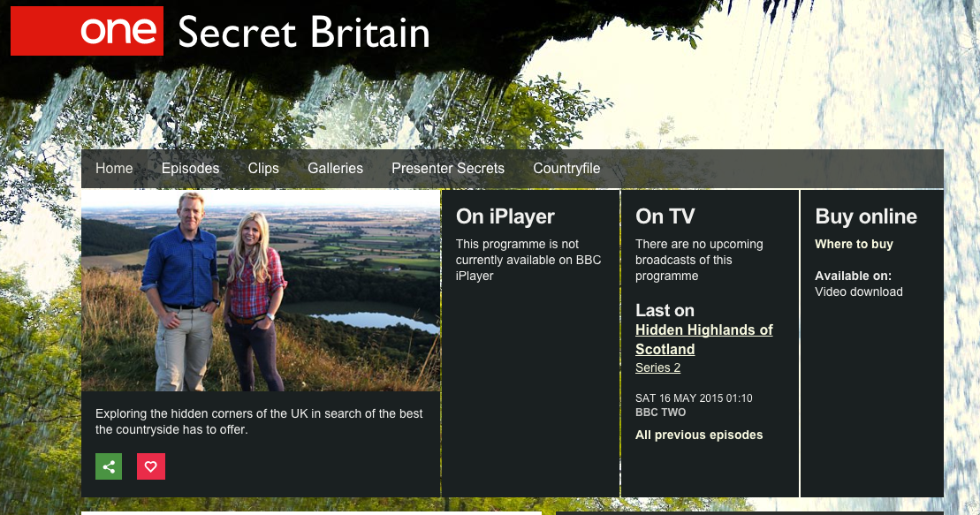Click the Video download text
Viewport: 980px width, 515px height.
point(859,292)
